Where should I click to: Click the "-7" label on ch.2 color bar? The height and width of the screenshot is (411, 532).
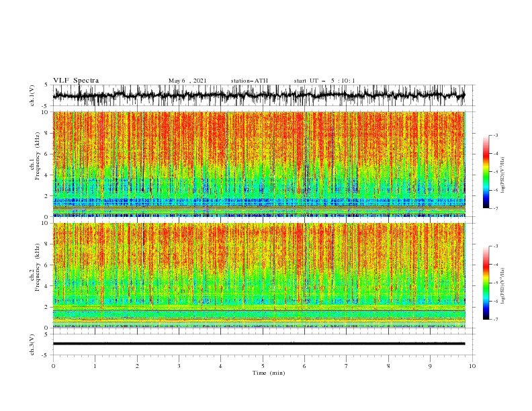point(495,319)
